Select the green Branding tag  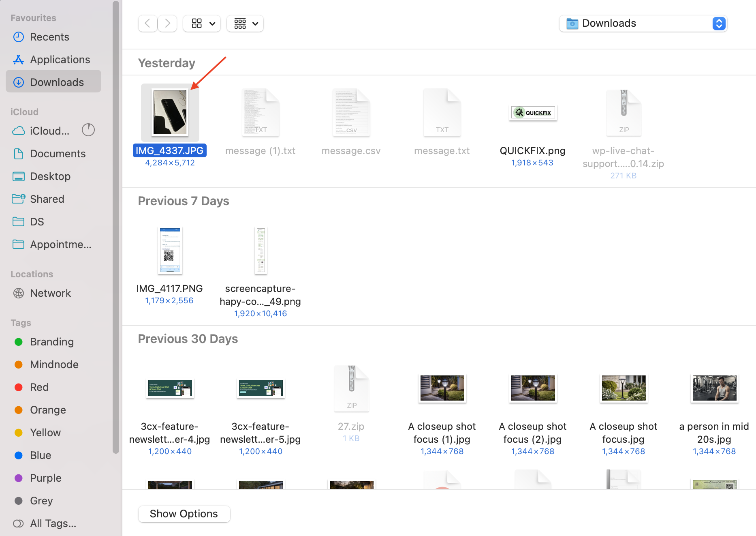pyautogui.click(x=52, y=342)
